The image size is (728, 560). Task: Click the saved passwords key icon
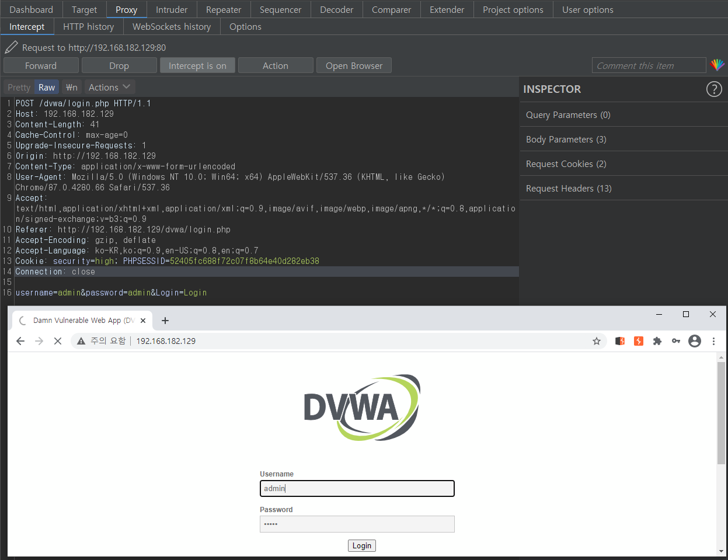[676, 341]
